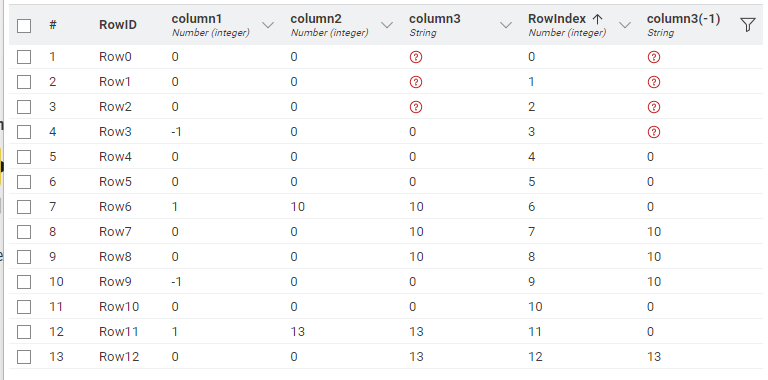Image resolution: width=768 pixels, height=380 pixels.
Task: Check the checkbox for Row6
Action: pyautogui.click(x=24, y=207)
